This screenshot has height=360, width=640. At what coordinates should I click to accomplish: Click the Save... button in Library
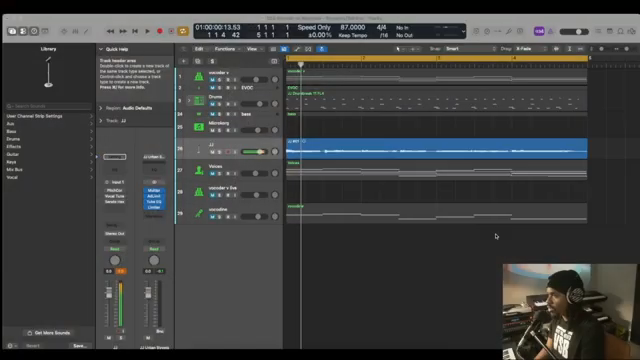click(x=80, y=346)
